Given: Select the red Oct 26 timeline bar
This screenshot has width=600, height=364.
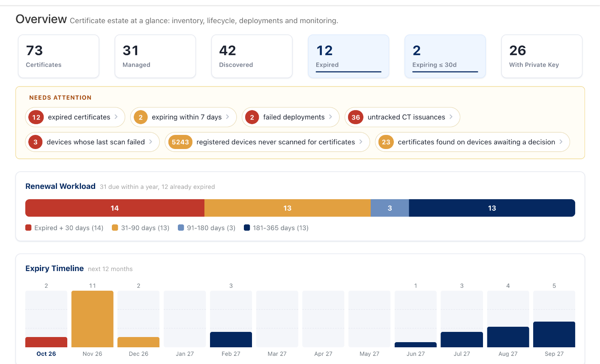Looking at the screenshot, I should pyautogui.click(x=46, y=342).
